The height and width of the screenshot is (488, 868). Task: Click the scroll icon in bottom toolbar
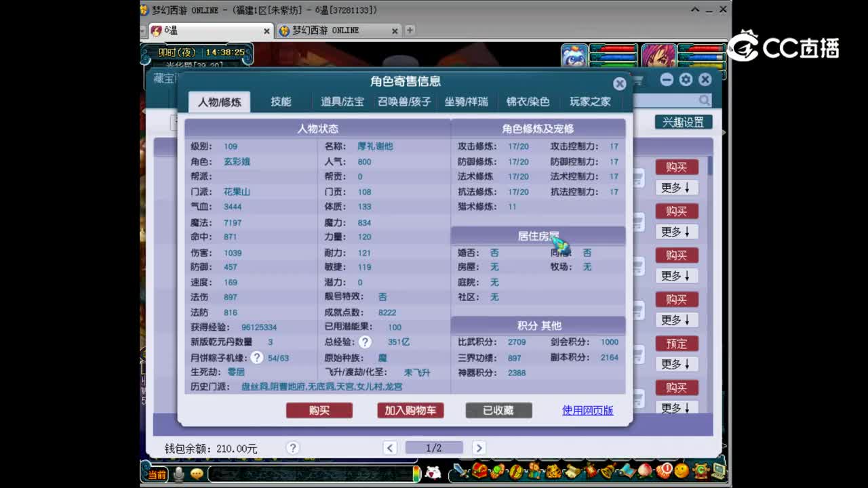click(x=572, y=470)
